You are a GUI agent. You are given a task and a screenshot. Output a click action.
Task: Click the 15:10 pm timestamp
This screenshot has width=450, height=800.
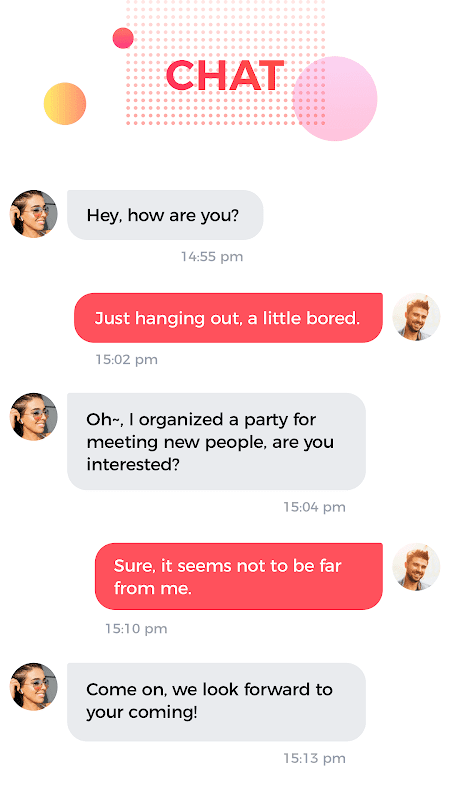click(136, 629)
